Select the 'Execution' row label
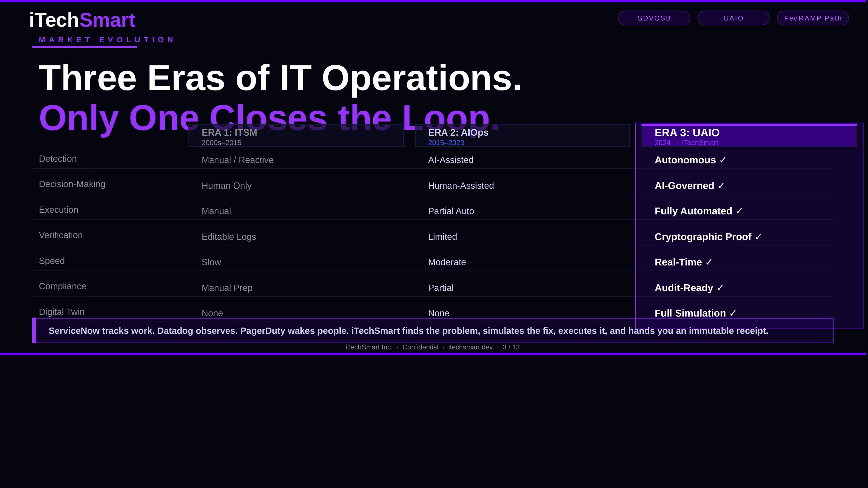The image size is (868, 488). point(58,210)
